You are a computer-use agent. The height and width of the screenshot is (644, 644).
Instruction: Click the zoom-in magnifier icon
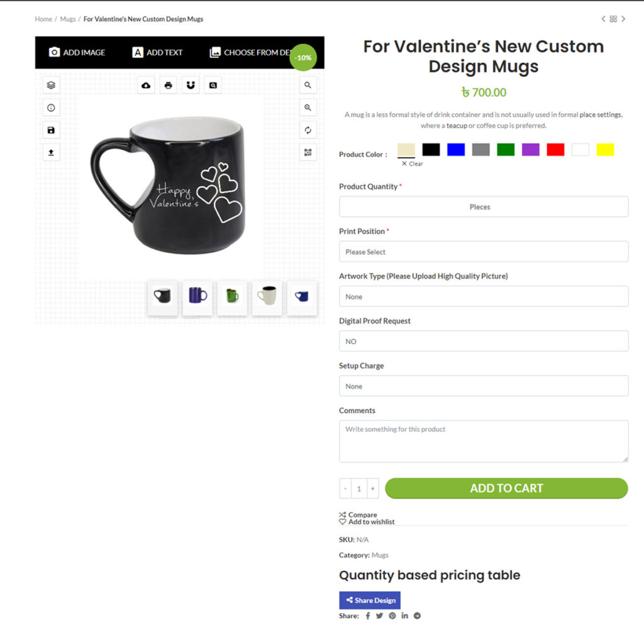[308, 108]
